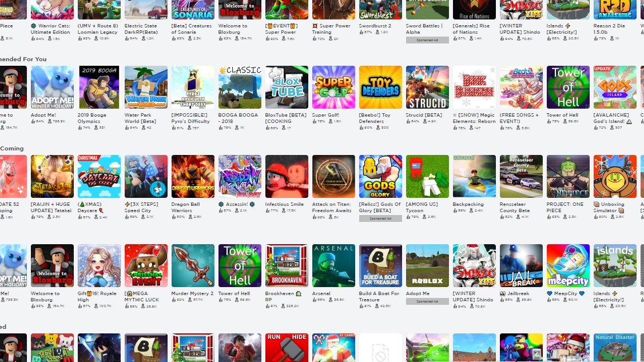Image resolution: width=644 pixels, height=362 pixels.
Task: Click the 'Reason 2 Die 1.5.0b' title
Action: click(x=610, y=29)
